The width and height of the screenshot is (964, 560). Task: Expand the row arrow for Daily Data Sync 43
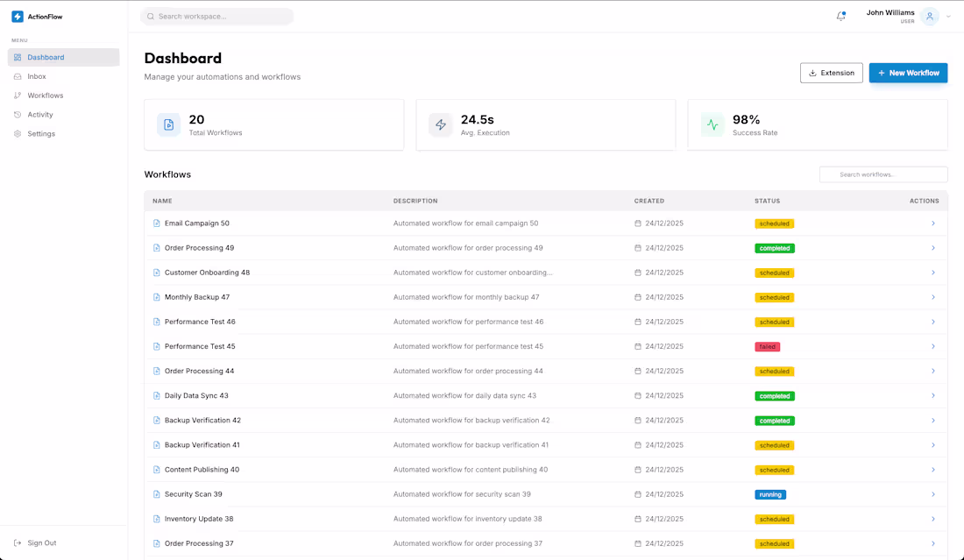(933, 395)
